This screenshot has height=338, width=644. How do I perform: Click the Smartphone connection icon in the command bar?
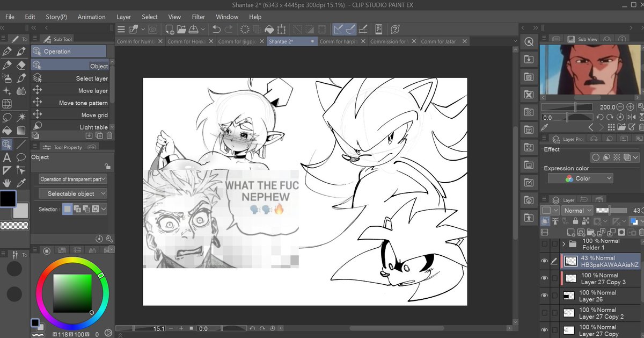pyautogui.click(x=378, y=29)
